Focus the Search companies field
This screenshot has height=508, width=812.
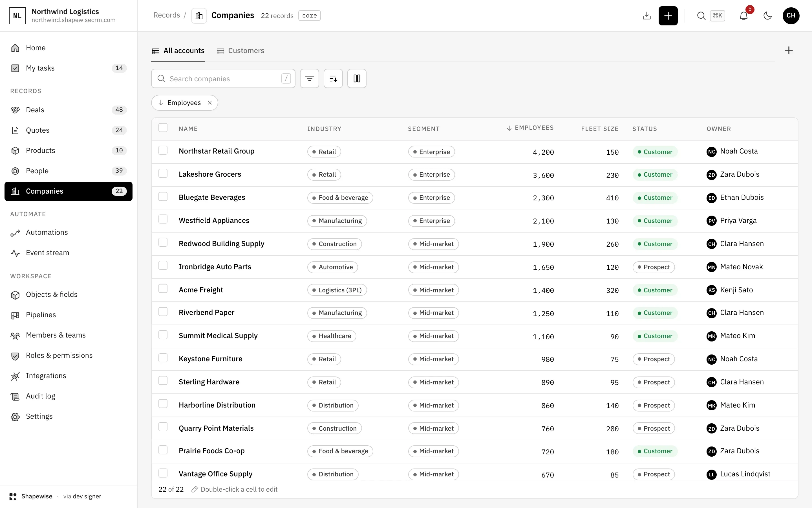pyautogui.click(x=223, y=79)
